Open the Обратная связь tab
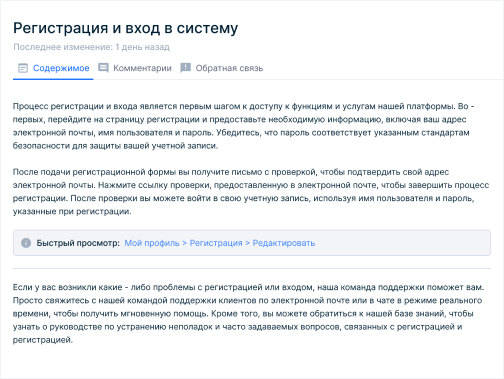This screenshot has width=504, height=379. pos(222,68)
